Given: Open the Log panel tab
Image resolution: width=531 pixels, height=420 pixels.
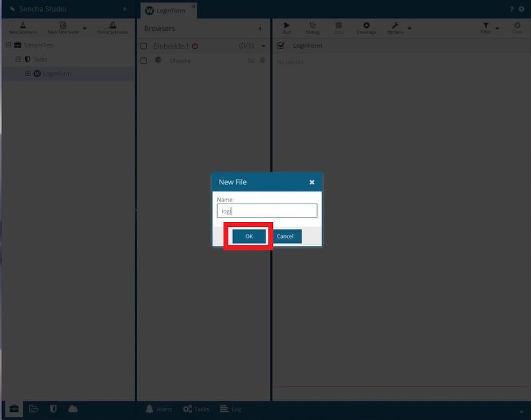Looking at the screenshot, I should tap(230, 409).
